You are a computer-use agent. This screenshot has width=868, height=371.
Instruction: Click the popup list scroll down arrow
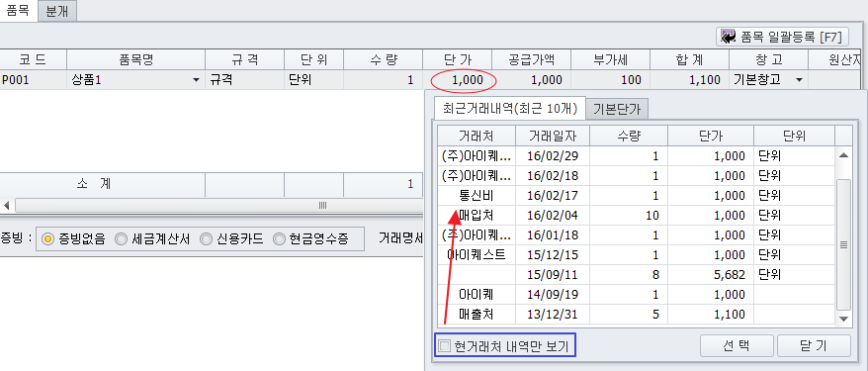(x=843, y=319)
